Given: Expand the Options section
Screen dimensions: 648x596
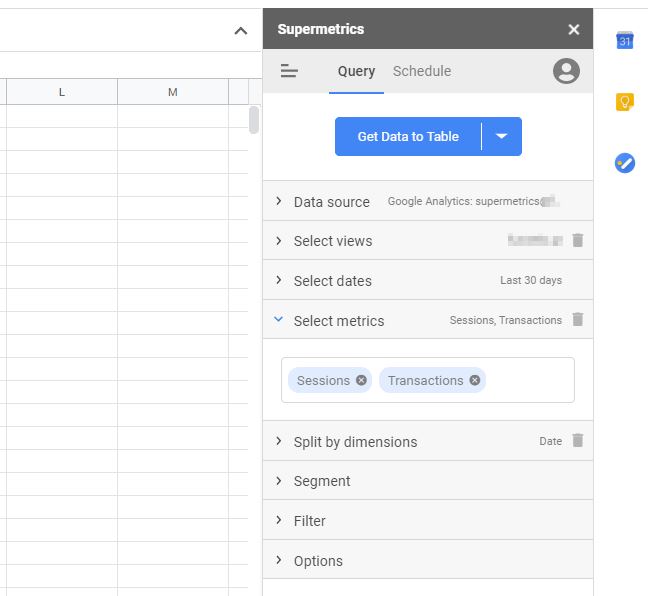Looking at the screenshot, I should pos(428,560).
